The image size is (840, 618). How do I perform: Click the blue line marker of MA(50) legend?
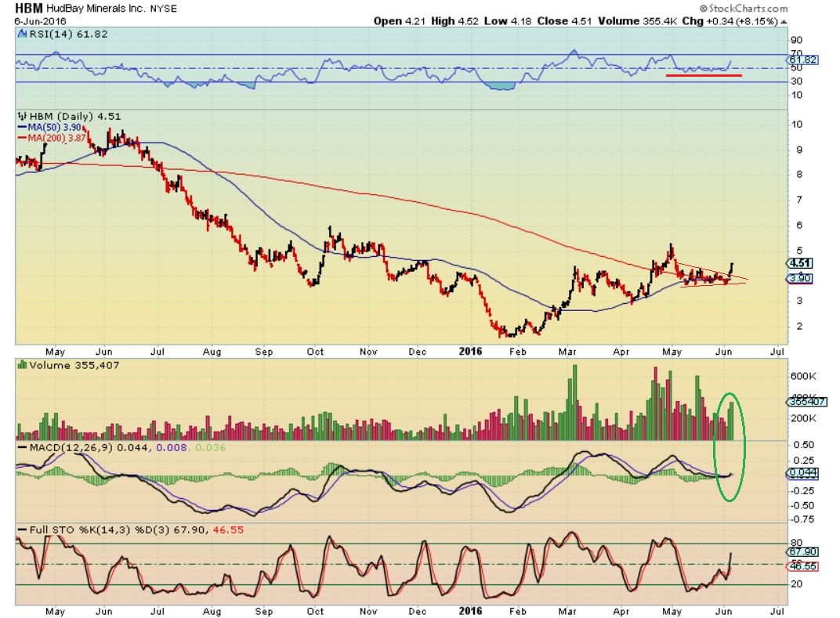point(22,128)
